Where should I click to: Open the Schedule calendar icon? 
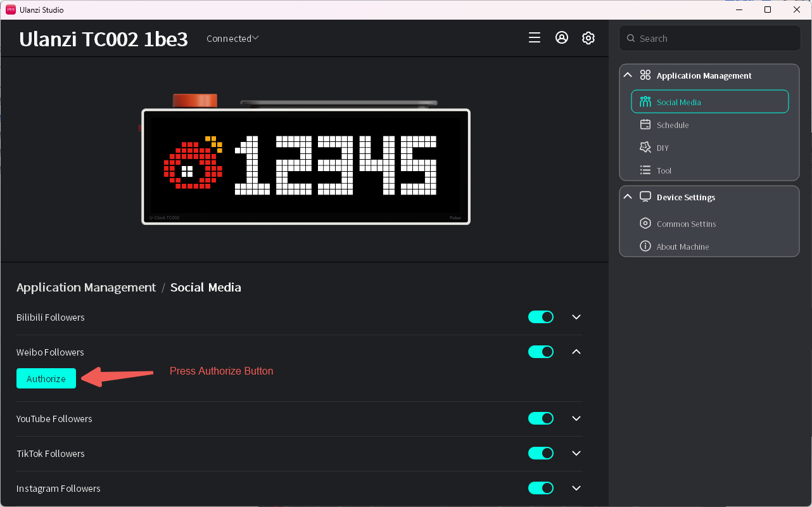645,124
